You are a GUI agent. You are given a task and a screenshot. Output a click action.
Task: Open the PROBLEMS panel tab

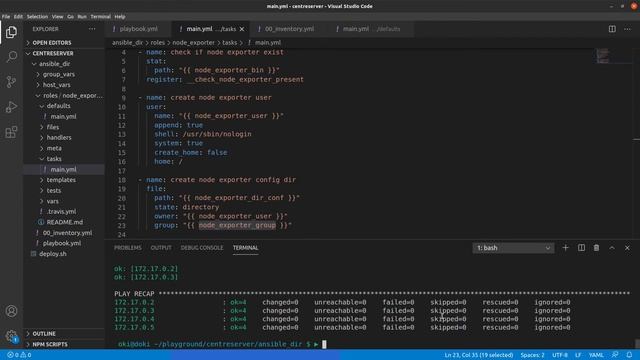click(x=128, y=248)
